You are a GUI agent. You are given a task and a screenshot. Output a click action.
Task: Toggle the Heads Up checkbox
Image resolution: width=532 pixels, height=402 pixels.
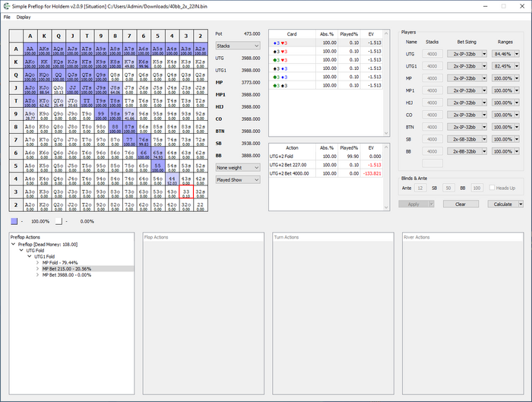[x=492, y=188]
